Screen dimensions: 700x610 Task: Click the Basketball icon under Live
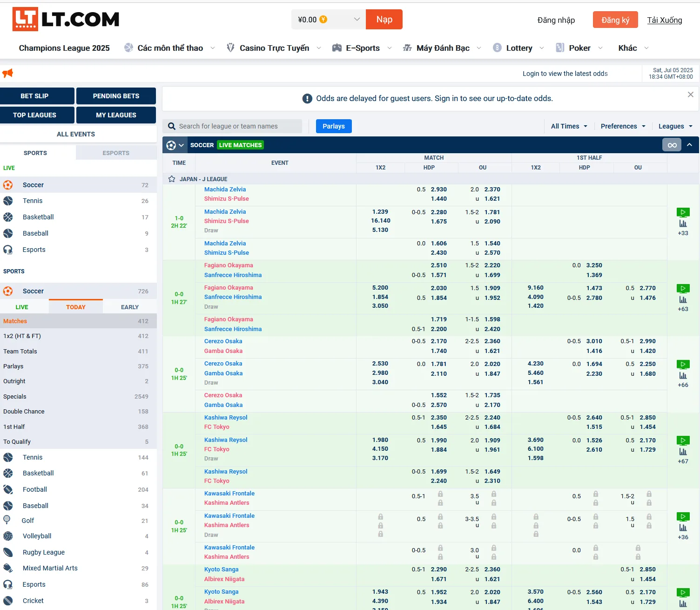pyautogui.click(x=8, y=217)
